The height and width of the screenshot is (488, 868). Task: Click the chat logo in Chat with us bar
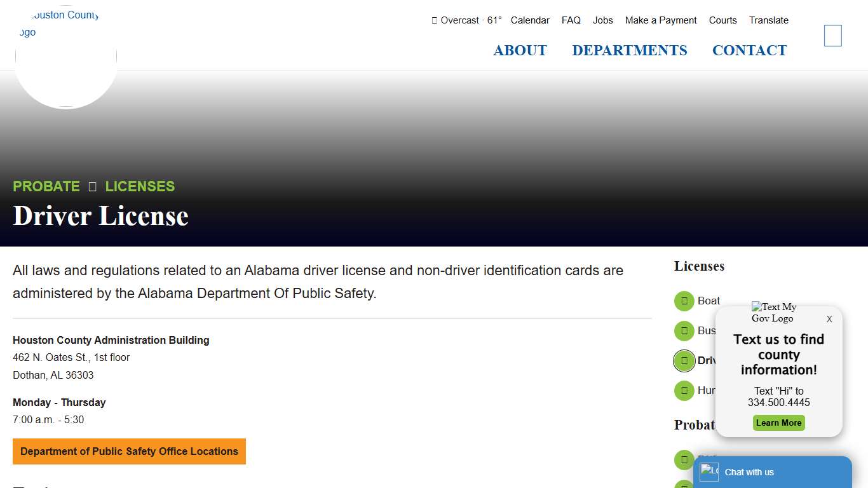709,472
